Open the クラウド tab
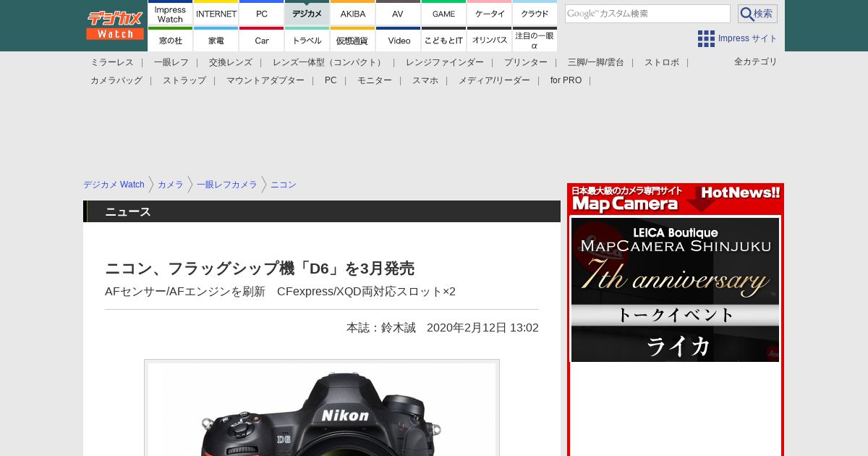The height and width of the screenshot is (456, 868). 535,13
